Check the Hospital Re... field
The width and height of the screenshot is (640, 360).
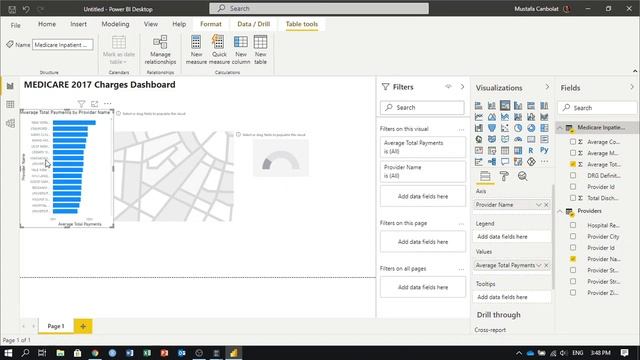(573, 225)
